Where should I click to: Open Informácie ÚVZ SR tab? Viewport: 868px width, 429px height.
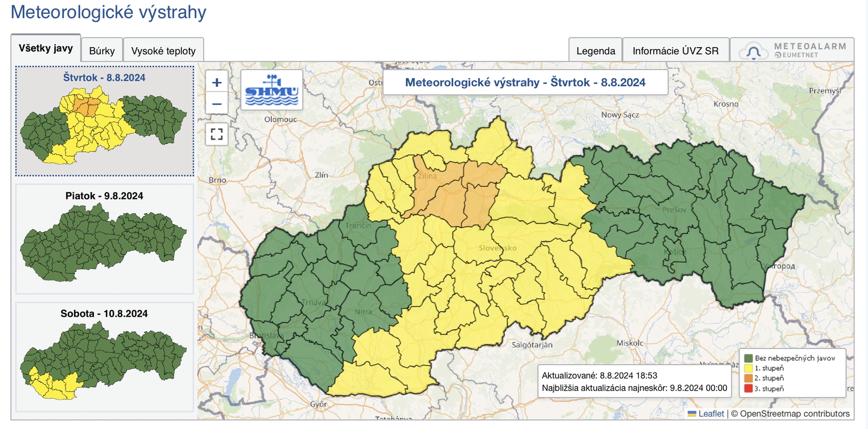(x=675, y=51)
